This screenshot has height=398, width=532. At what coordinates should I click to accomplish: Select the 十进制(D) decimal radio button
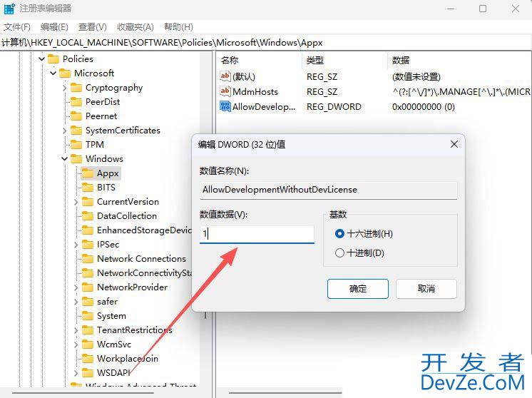pyautogui.click(x=339, y=253)
